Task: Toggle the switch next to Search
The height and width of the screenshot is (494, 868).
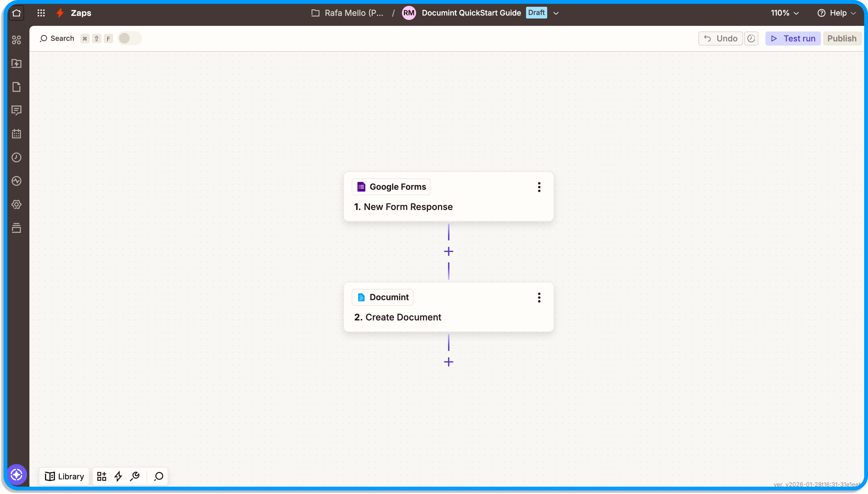Action: click(x=129, y=38)
